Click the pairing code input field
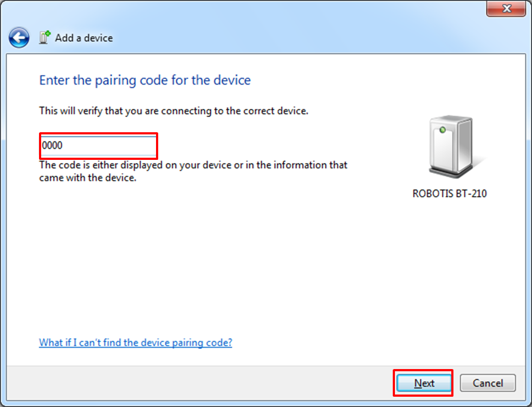Viewport: 532px width, 407px height. pyautogui.click(x=99, y=146)
